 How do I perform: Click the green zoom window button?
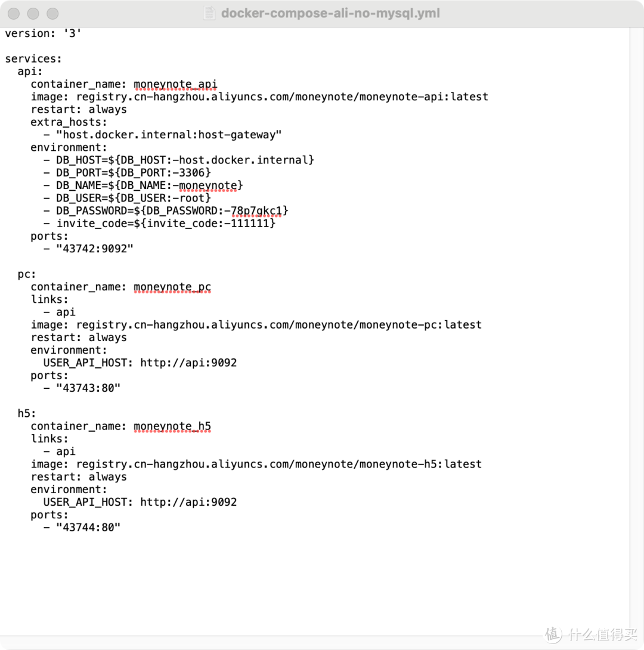(52, 14)
